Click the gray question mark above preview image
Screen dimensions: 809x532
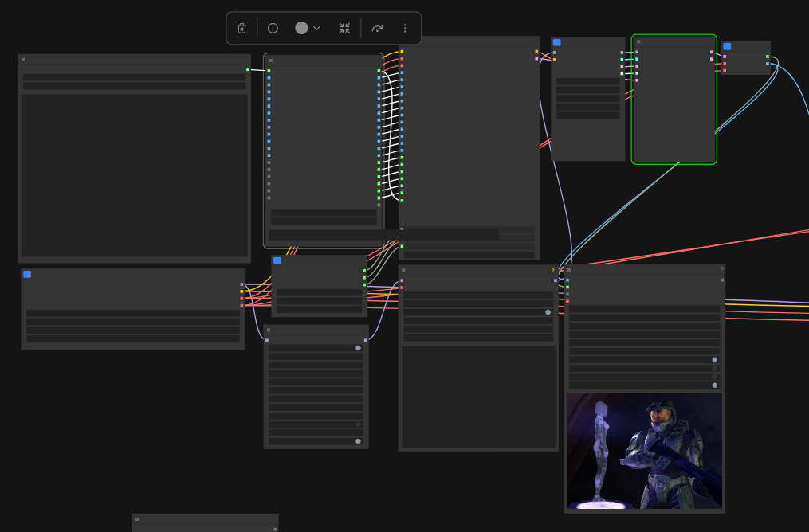click(721, 270)
